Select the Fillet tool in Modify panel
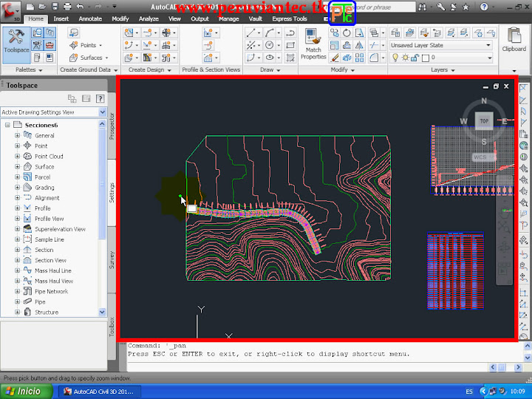 pos(374,58)
